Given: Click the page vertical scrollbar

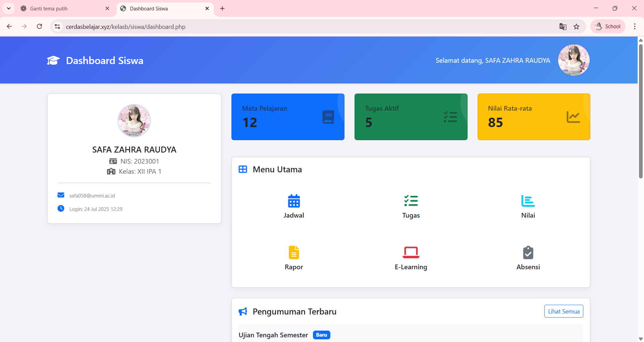Looking at the screenshot, I should [640, 111].
